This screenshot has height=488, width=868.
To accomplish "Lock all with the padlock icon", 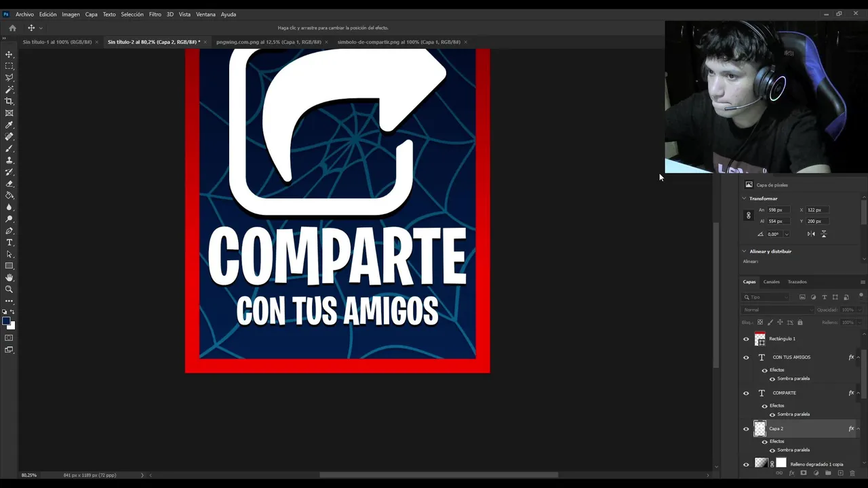I will (x=800, y=322).
